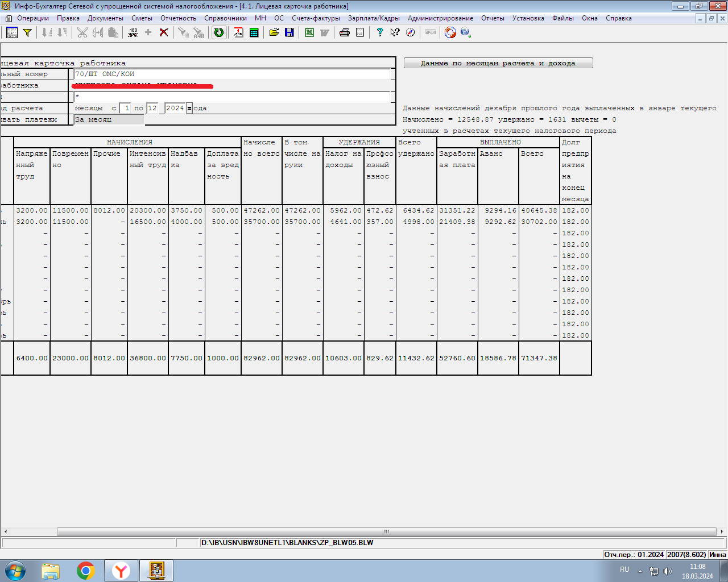Viewport: 728px width, 582px height.
Task: Click 'Данные по месяцам расчета и дохода' button
Action: point(498,63)
